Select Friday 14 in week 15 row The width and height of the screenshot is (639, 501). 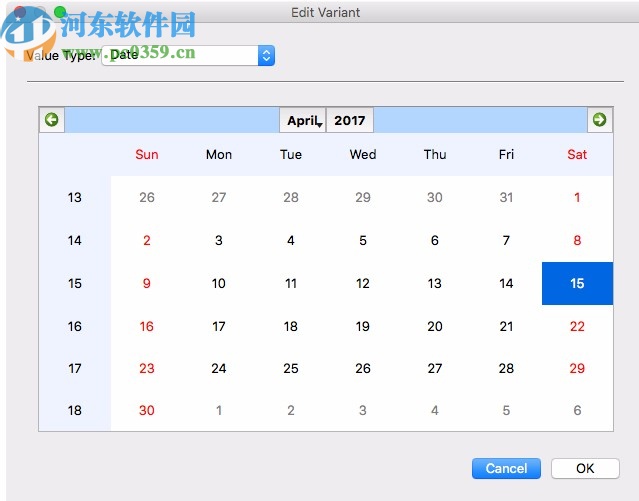pos(506,283)
